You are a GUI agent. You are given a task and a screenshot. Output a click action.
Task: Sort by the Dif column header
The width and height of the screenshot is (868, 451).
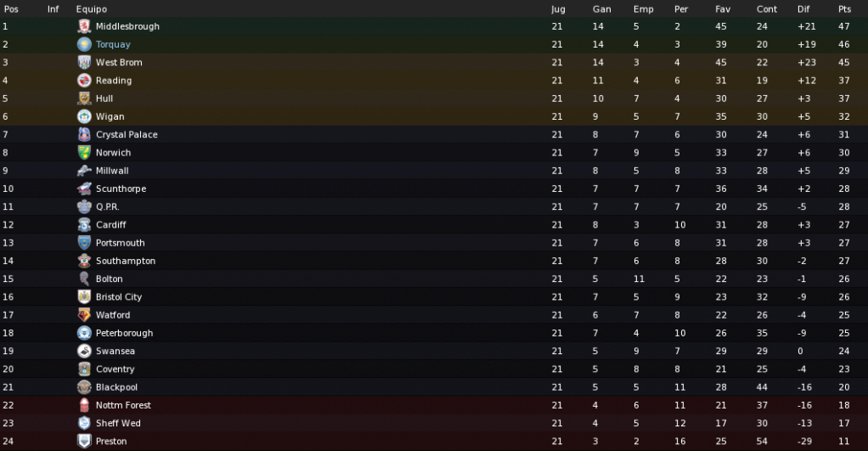[803, 8]
